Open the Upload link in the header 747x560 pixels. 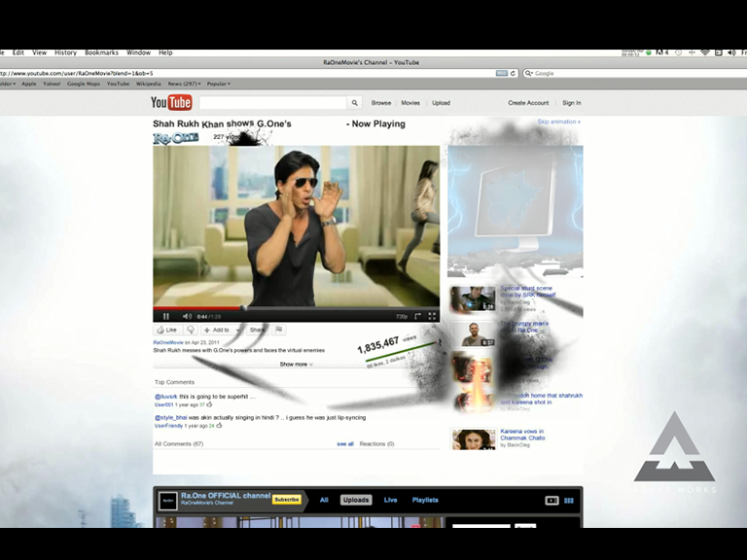pyautogui.click(x=442, y=103)
